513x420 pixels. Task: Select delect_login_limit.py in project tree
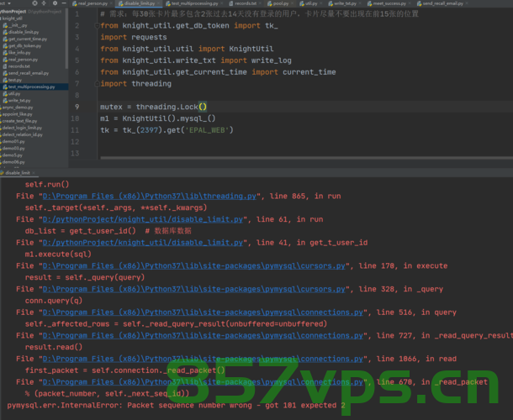coord(21,128)
